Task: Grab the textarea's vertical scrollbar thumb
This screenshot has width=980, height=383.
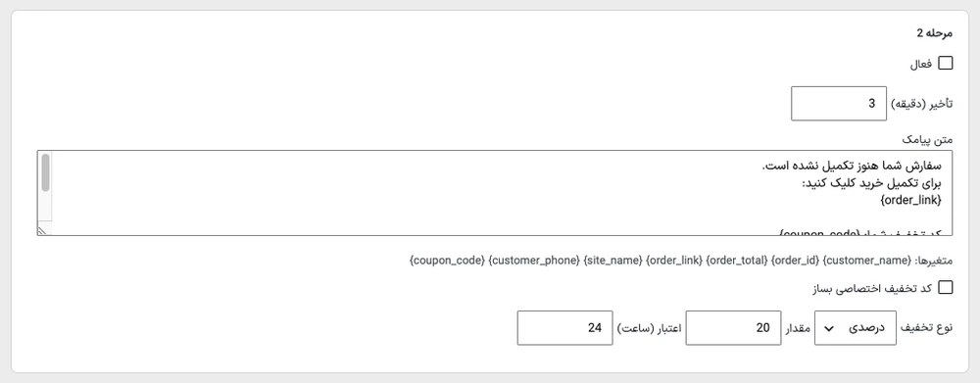Action: 45,172
